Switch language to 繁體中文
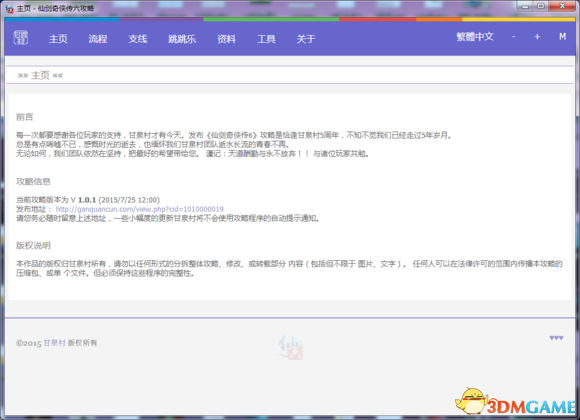Image resolution: width=580 pixels, height=420 pixels. pyautogui.click(x=475, y=37)
